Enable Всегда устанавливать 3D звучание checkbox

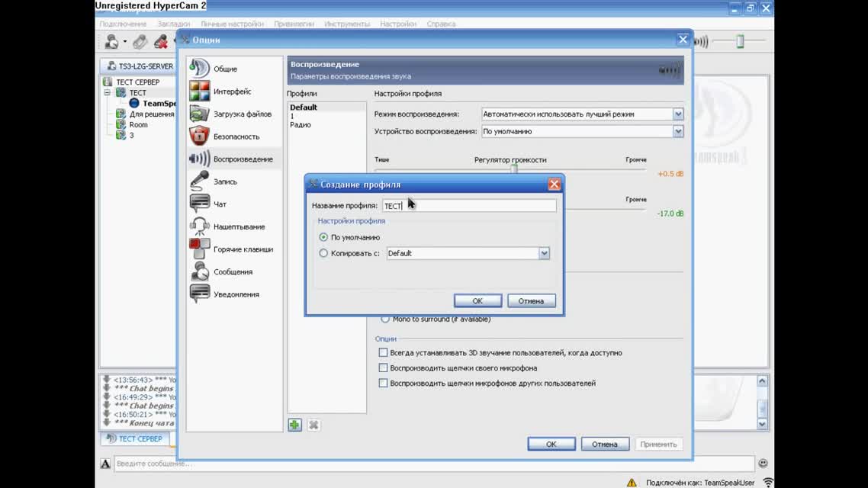(x=383, y=352)
